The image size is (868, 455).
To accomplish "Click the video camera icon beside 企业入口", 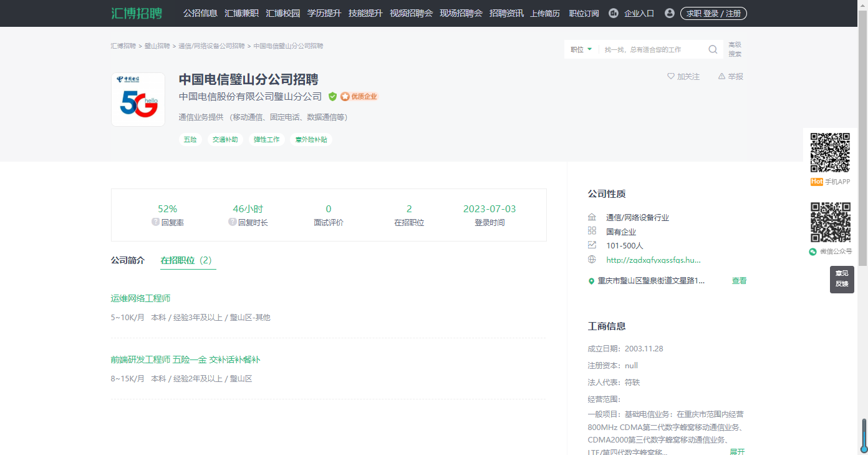I will coord(613,13).
